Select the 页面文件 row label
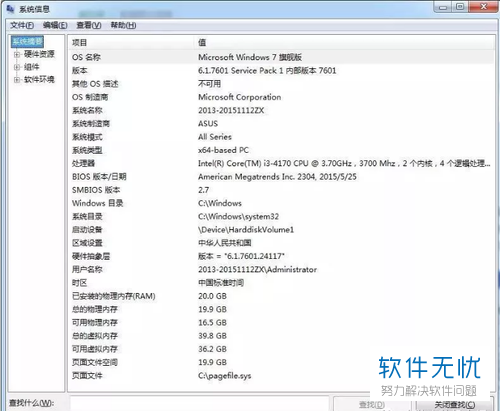 87,376
